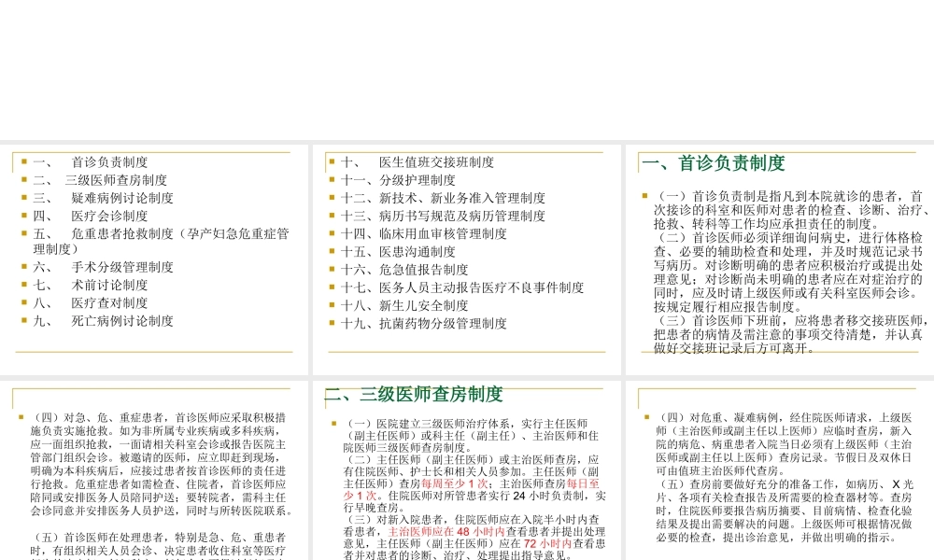Open the slide titled 二、三级医师查房制度
Image resolution: width=934 pixels, height=560 pixels.
[466, 469]
